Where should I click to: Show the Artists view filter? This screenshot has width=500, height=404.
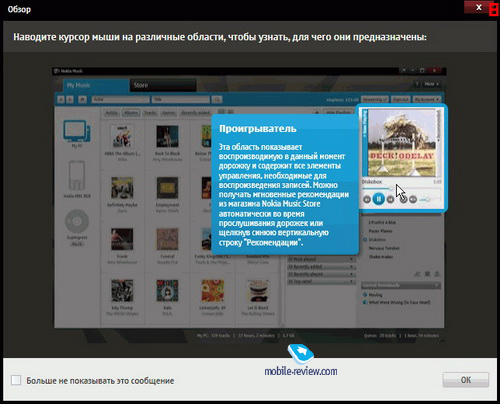click(x=112, y=113)
